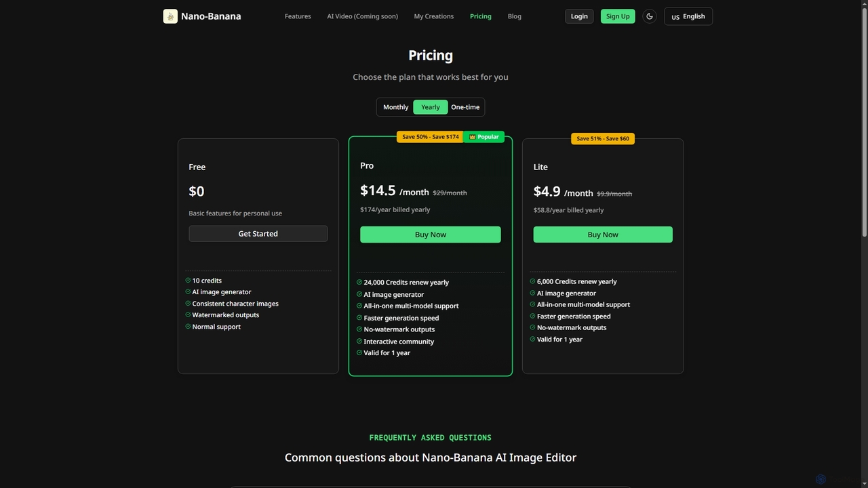
Task: Click check icon beside 'Interactive community'
Action: 359,342
